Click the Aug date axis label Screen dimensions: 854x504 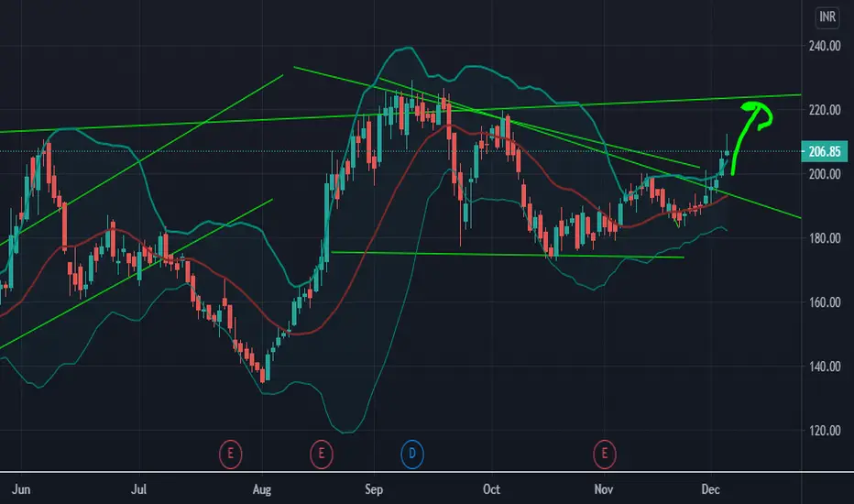262,489
